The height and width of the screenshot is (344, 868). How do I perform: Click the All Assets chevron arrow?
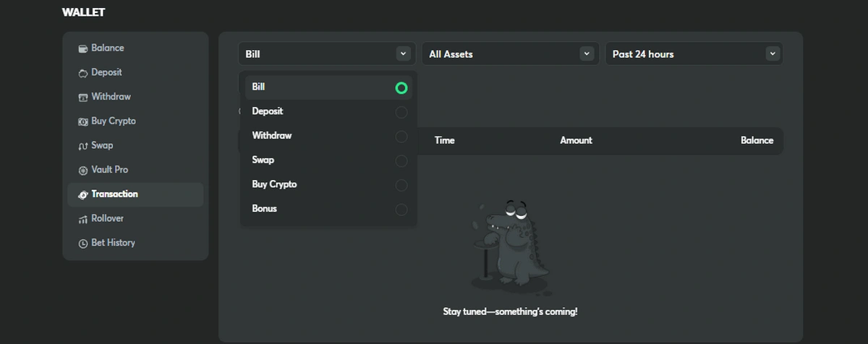[x=587, y=53]
